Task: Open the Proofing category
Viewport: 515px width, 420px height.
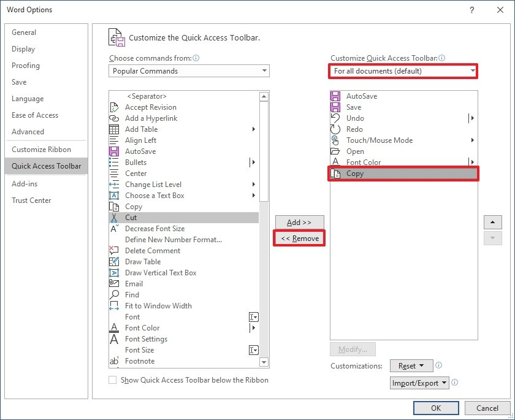Action: point(47,66)
